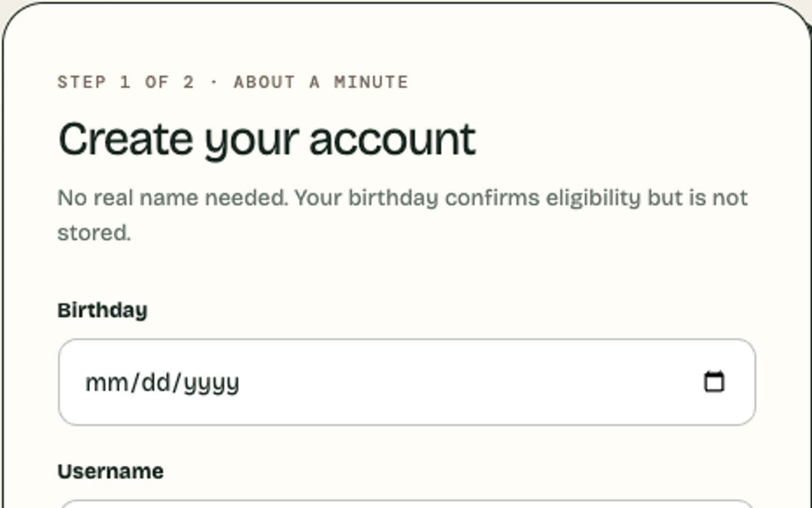
Task: Click the word Create in heading
Action: click(125, 139)
